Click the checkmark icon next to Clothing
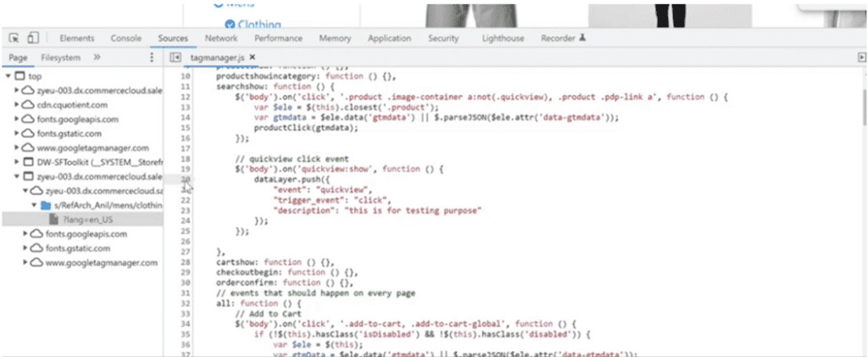Screen dimensions: 868x357 click(230, 25)
